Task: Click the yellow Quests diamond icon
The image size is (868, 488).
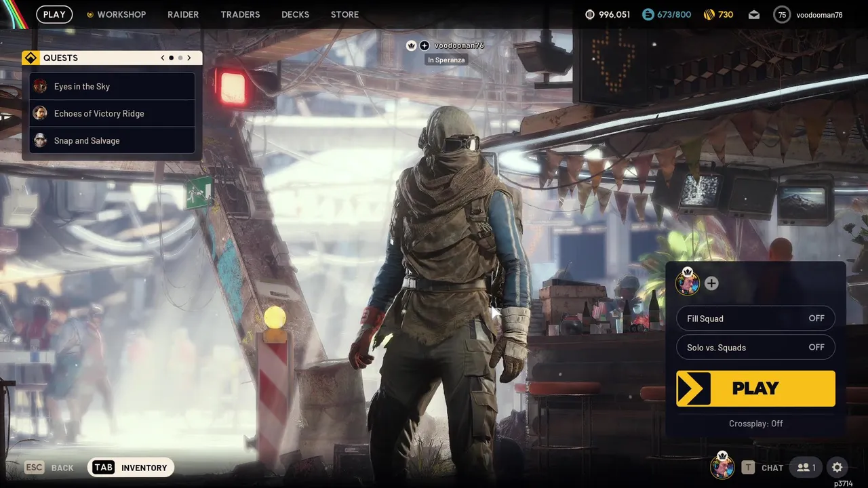Action: pos(31,58)
